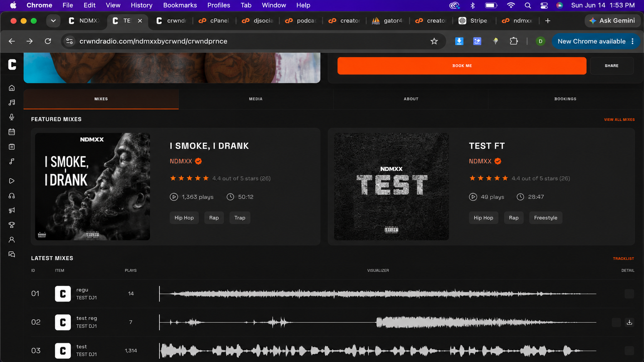Open the Chrome Extensions puzzle icon
The width and height of the screenshot is (644, 362).
point(514,41)
